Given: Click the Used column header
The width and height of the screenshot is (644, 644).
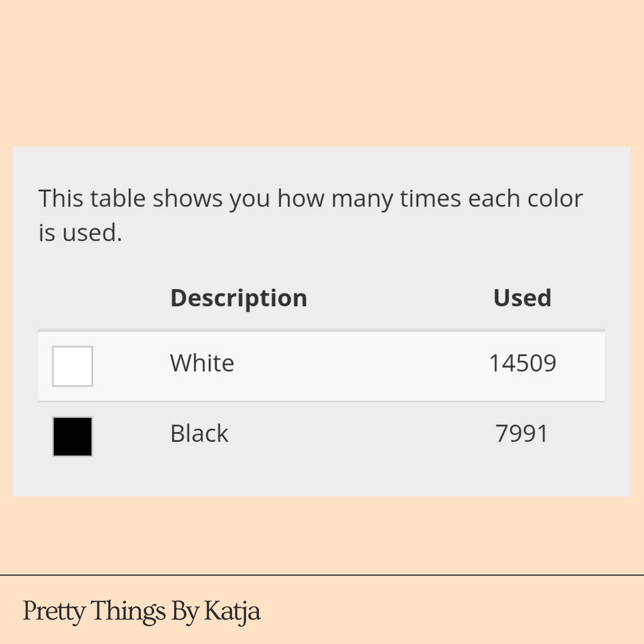Looking at the screenshot, I should click(522, 298).
